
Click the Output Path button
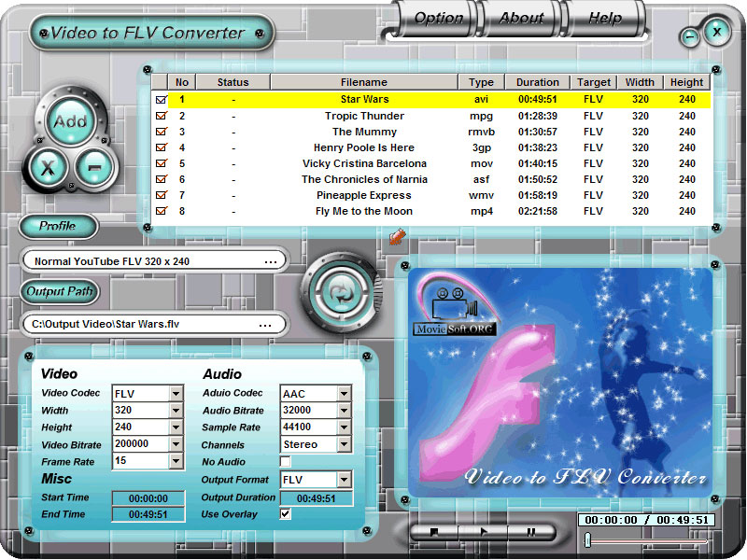click(x=59, y=291)
